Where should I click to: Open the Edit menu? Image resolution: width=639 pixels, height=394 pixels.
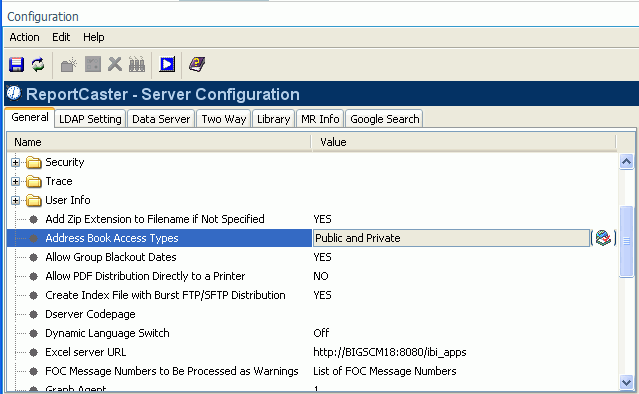(x=61, y=37)
